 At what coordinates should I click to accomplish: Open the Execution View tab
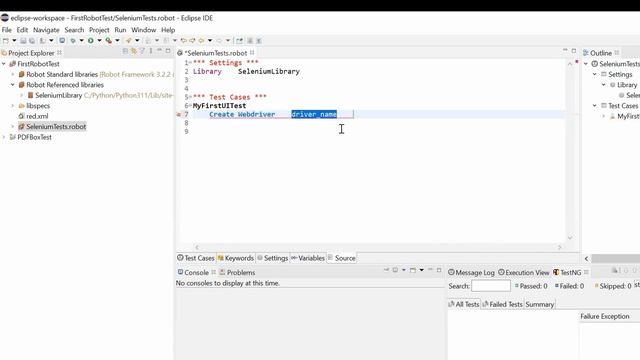click(x=524, y=272)
